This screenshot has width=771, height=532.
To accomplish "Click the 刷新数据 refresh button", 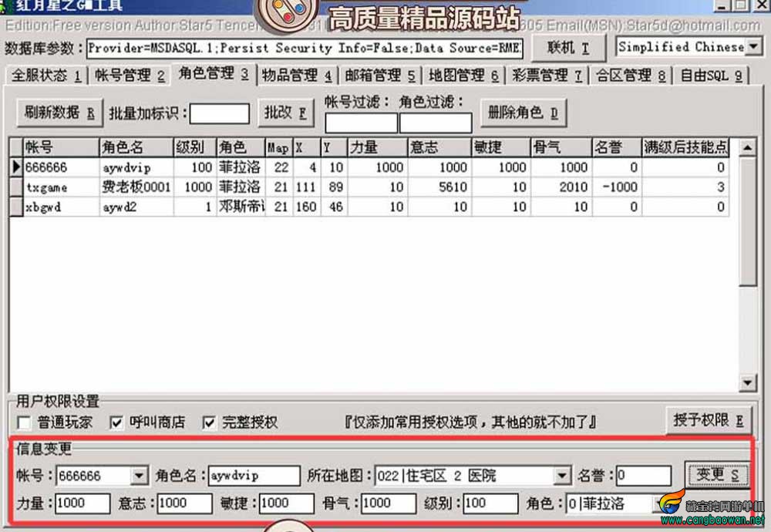I will click(59, 113).
